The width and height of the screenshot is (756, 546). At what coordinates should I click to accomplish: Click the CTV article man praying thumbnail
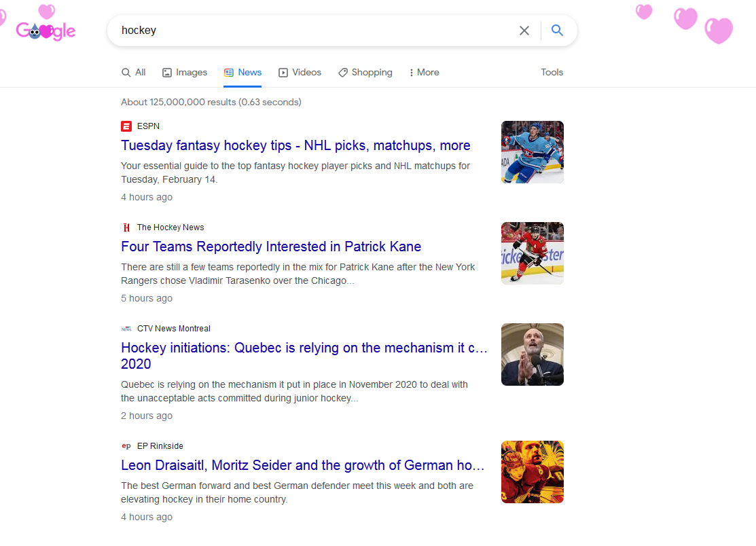[533, 354]
